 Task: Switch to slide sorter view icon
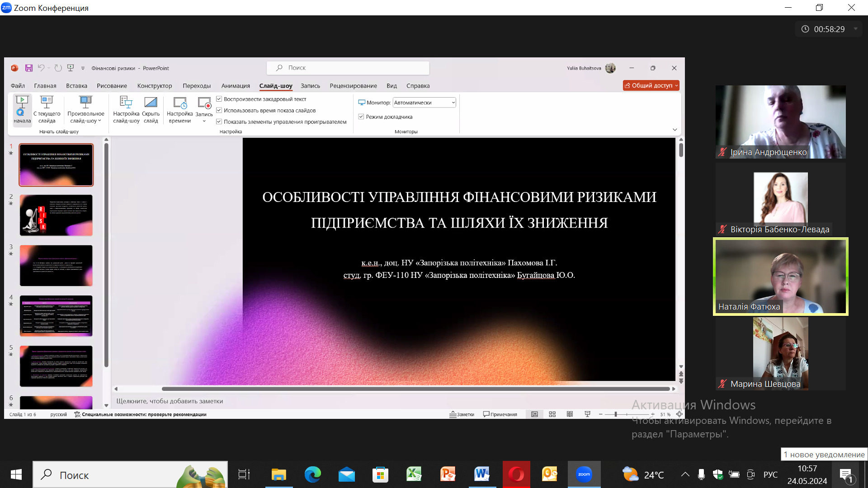(x=552, y=414)
